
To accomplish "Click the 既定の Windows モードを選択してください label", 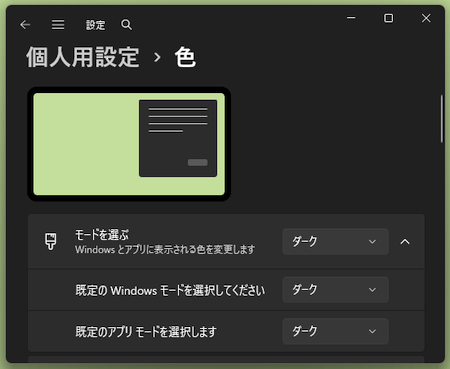I will (x=170, y=290).
